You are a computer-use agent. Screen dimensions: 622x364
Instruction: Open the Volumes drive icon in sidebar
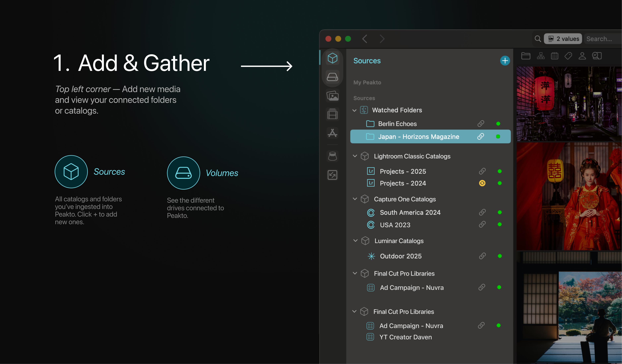332,77
